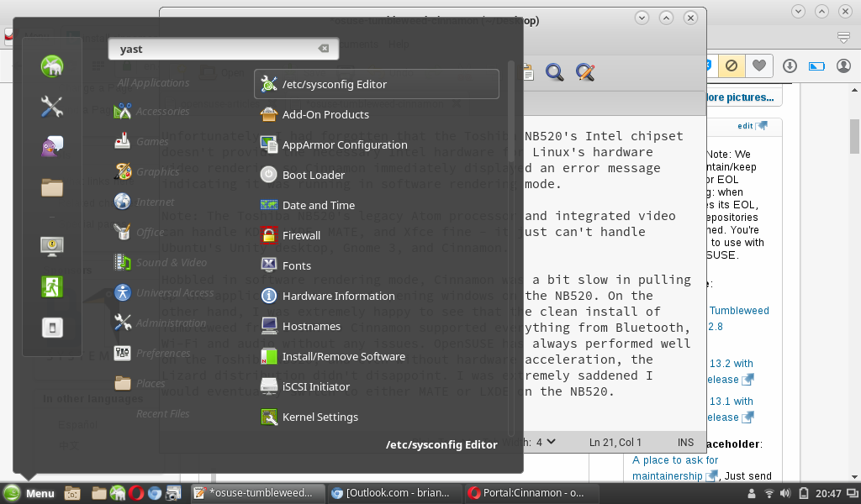Open the file manager folder in the favorites column
This screenshot has width=861, height=504.
tap(53, 189)
